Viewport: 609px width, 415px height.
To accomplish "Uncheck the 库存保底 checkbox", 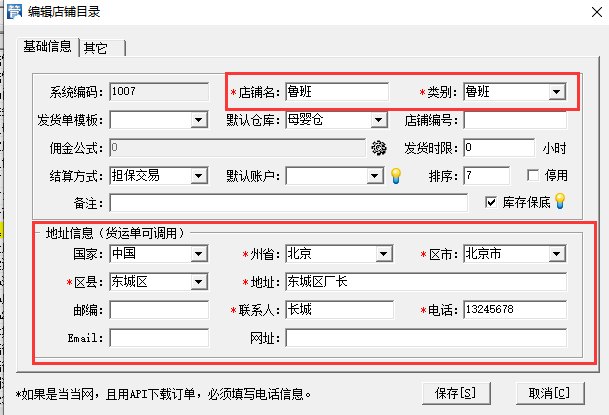I will coord(491,202).
